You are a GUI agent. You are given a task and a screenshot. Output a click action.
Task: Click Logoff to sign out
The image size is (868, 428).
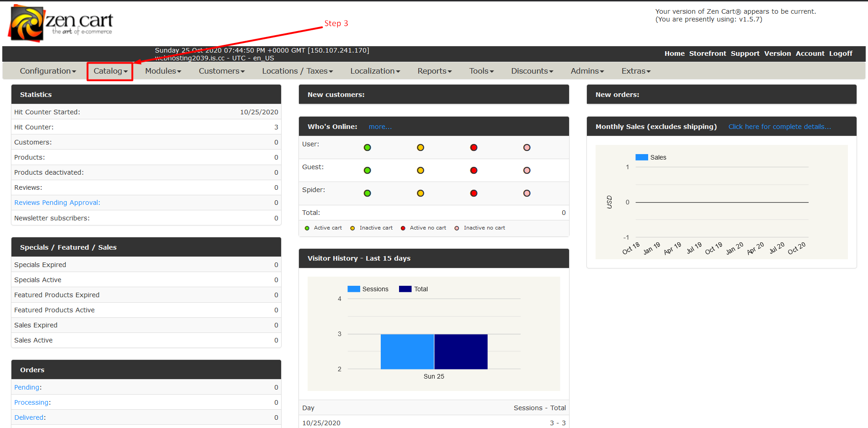tap(841, 53)
